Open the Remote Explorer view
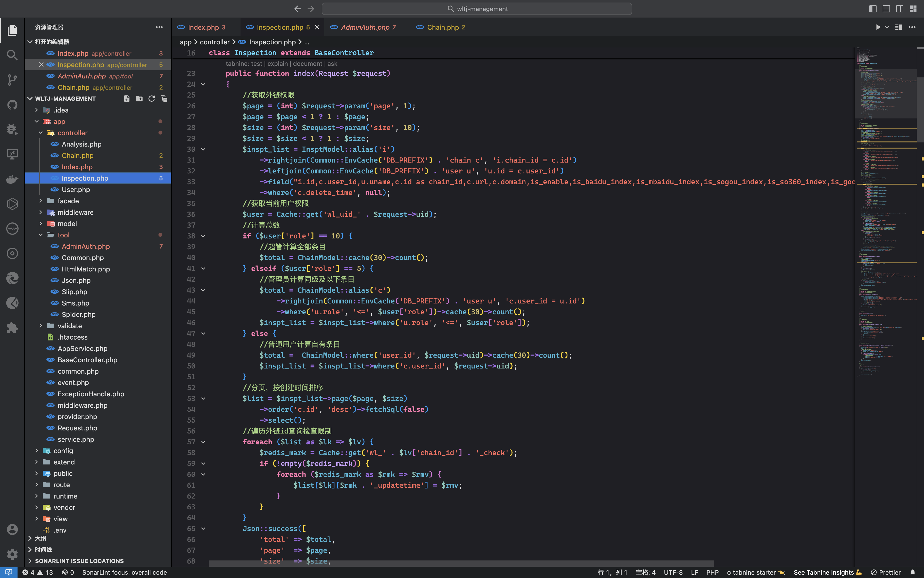924x578 pixels. [x=12, y=154]
